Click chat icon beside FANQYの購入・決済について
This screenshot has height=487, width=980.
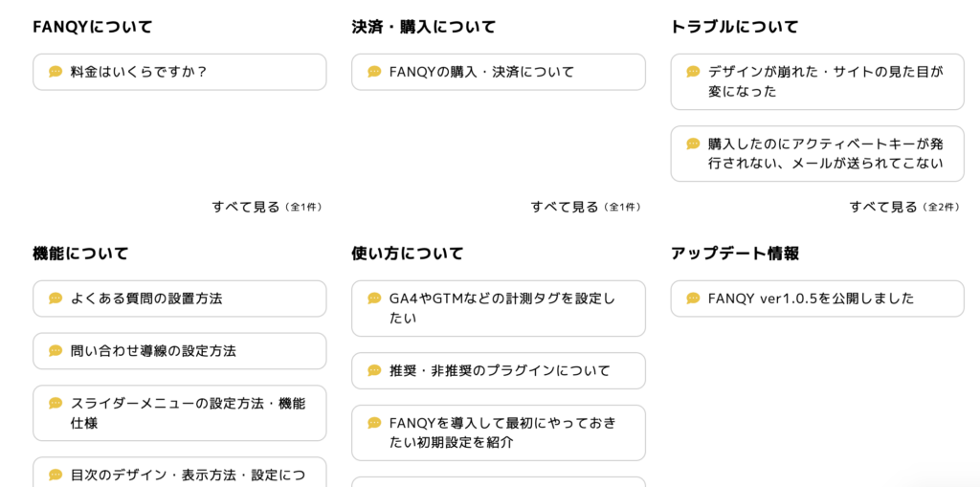point(374,72)
